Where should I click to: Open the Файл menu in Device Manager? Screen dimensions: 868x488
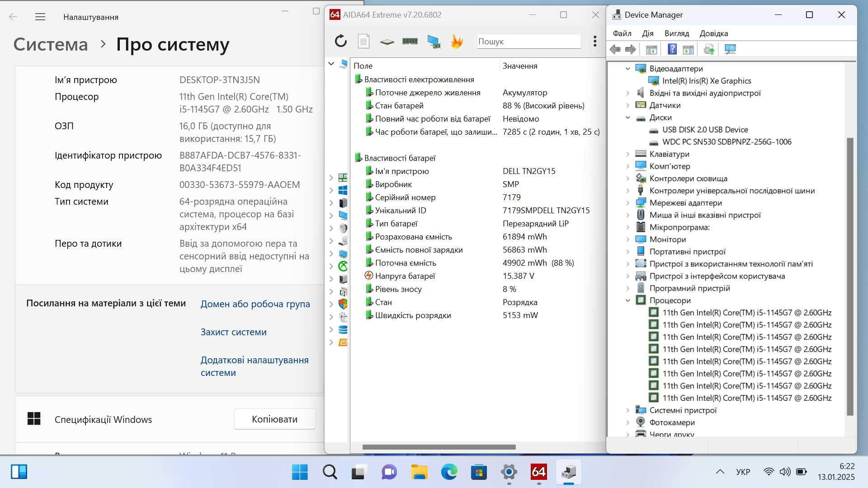622,33
